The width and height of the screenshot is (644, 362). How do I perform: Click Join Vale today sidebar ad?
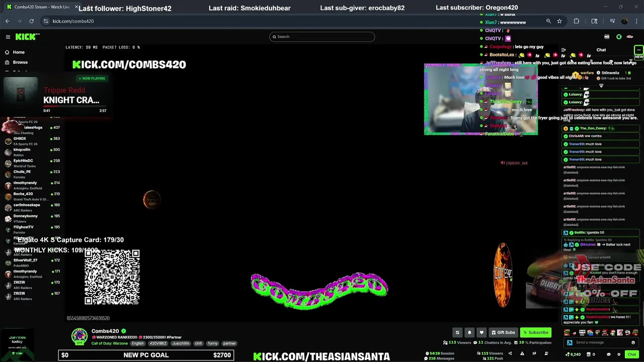coord(17,345)
